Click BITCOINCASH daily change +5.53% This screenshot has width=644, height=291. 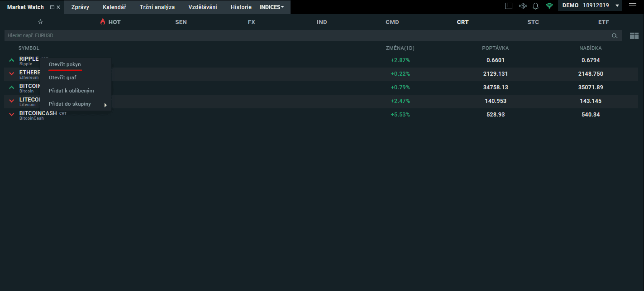pos(400,115)
